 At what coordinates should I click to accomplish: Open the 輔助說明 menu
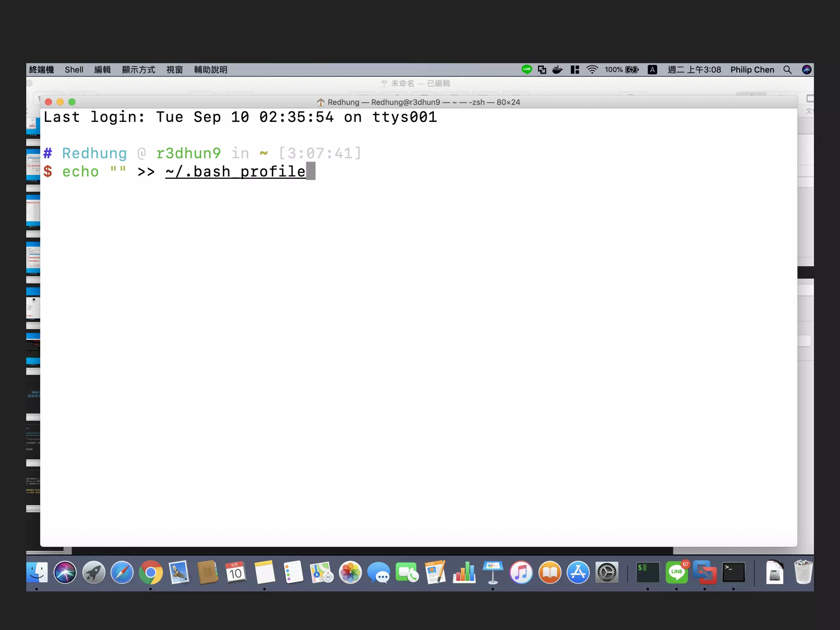coord(210,70)
